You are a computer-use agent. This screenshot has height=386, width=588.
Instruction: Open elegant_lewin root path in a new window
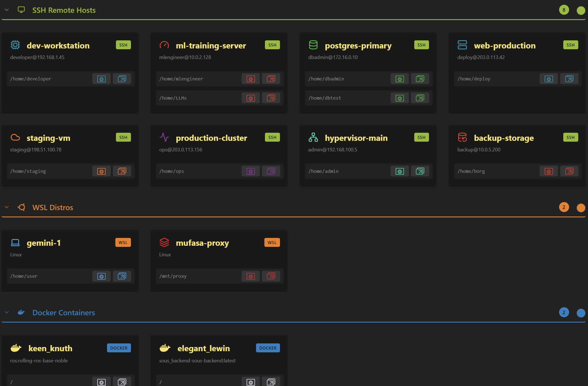click(x=271, y=382)
